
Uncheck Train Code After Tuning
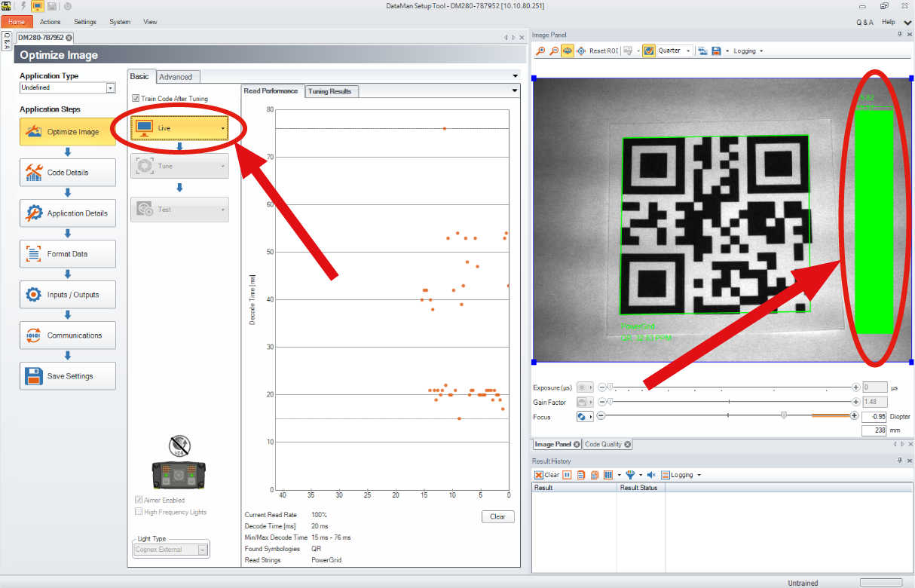136,99
